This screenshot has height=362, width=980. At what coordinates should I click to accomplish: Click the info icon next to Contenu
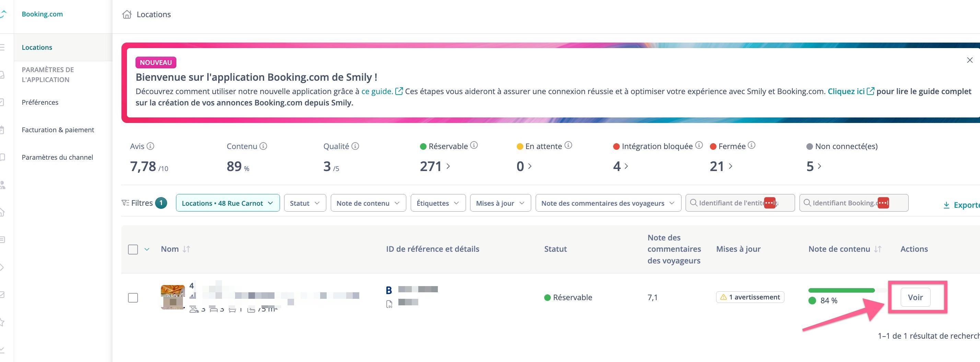[263, 146]
